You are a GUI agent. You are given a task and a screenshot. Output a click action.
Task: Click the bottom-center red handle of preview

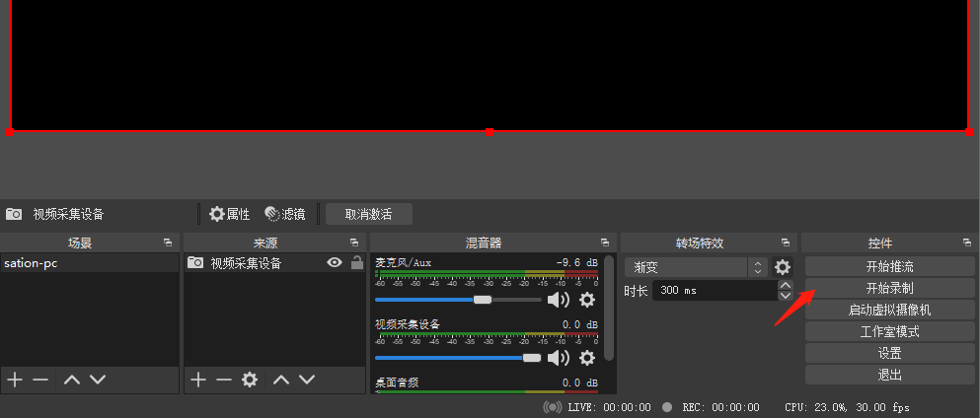[x=490, y=132]
